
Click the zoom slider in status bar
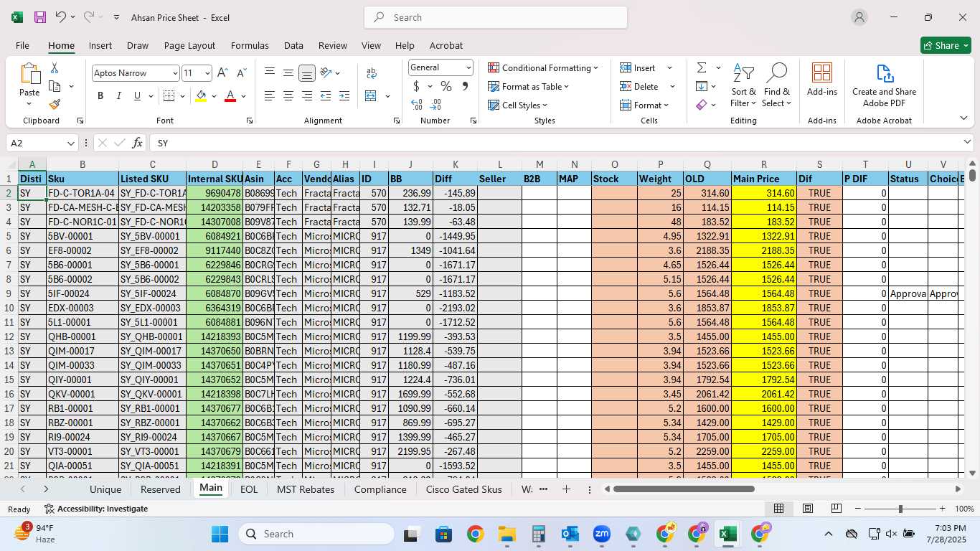coord(900,509)
